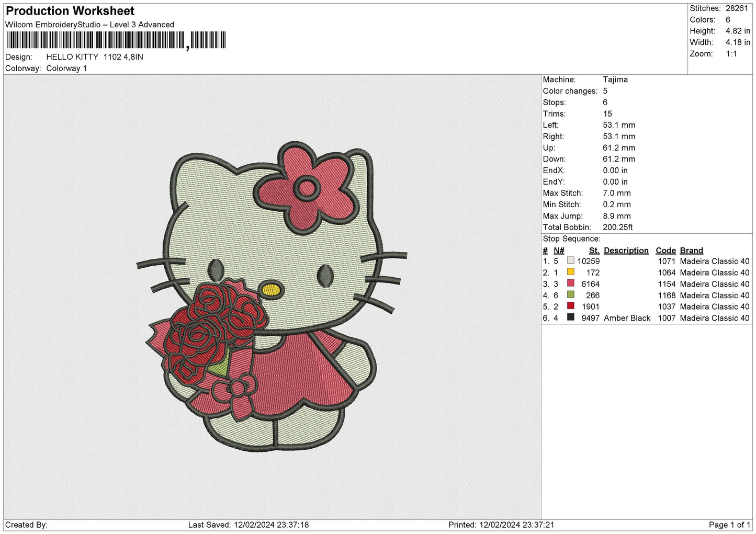
Task: Click the Zoom value 1:1
Action: 731,54
